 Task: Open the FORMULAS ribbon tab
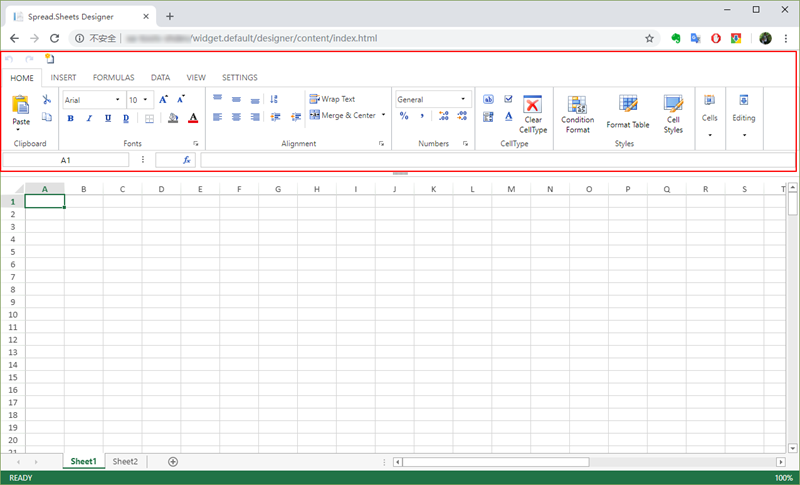click(113, 77)
